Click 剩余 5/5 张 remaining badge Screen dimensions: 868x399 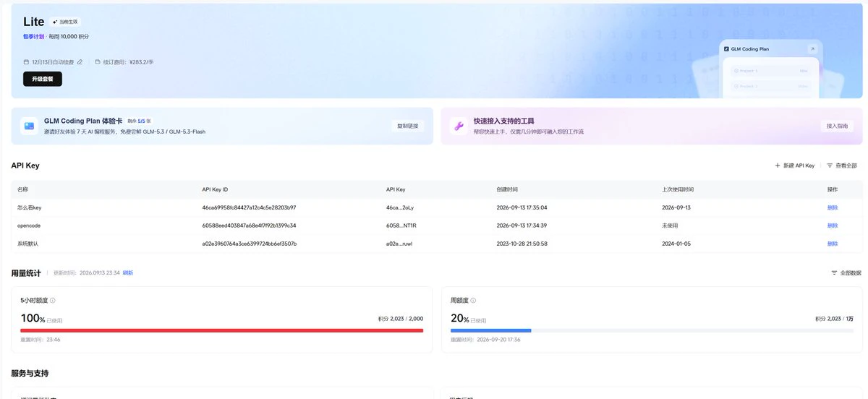[x=140, y=121]
